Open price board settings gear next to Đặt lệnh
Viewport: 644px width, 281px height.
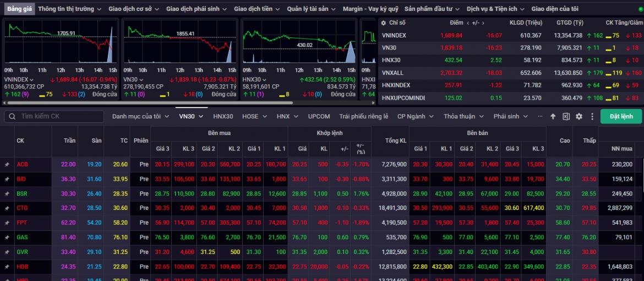click(x=579, y=116)
